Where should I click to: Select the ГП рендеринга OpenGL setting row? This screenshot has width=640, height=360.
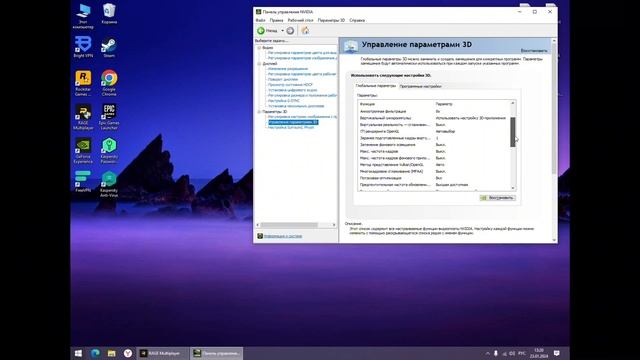(434, 131)
